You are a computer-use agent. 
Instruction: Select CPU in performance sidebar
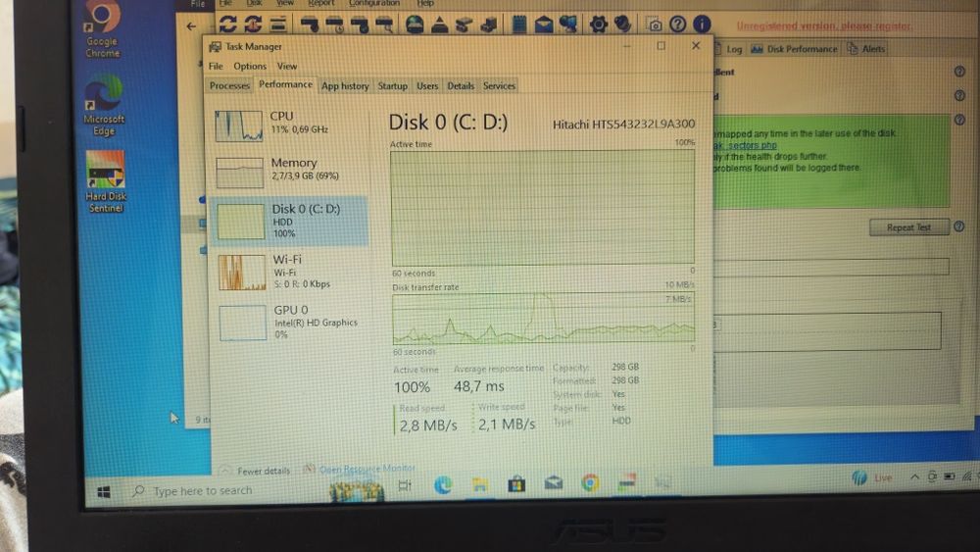pyautogui.click(x=289, y=125)
